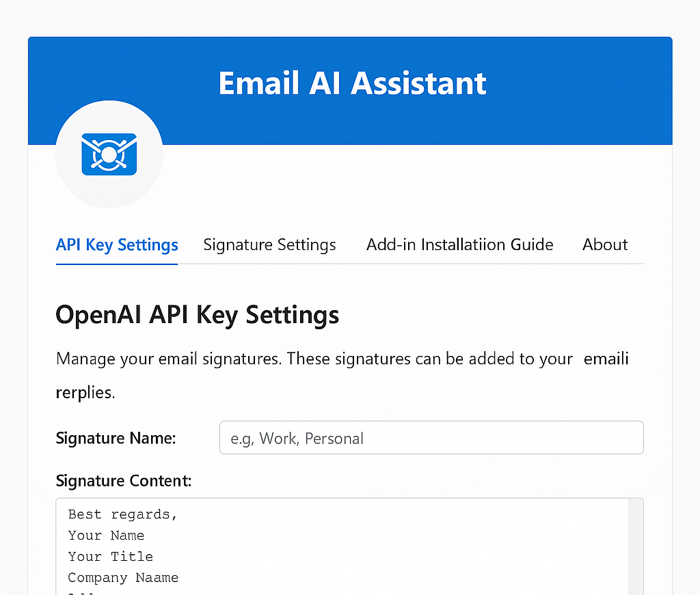
Task: Click the Signature Content label
Action: coord(123,481)
